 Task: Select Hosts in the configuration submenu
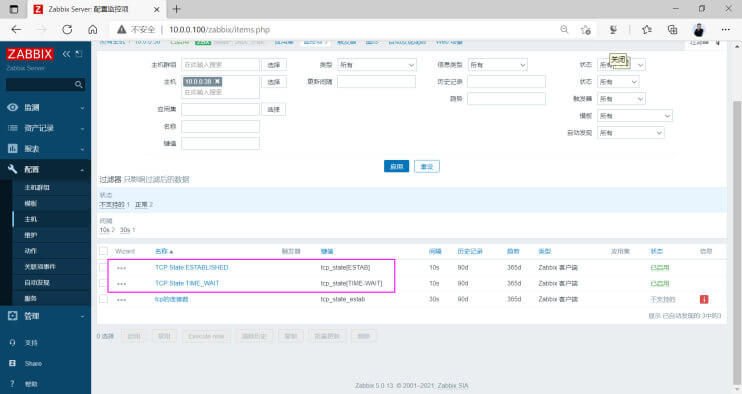click(31, 219)
